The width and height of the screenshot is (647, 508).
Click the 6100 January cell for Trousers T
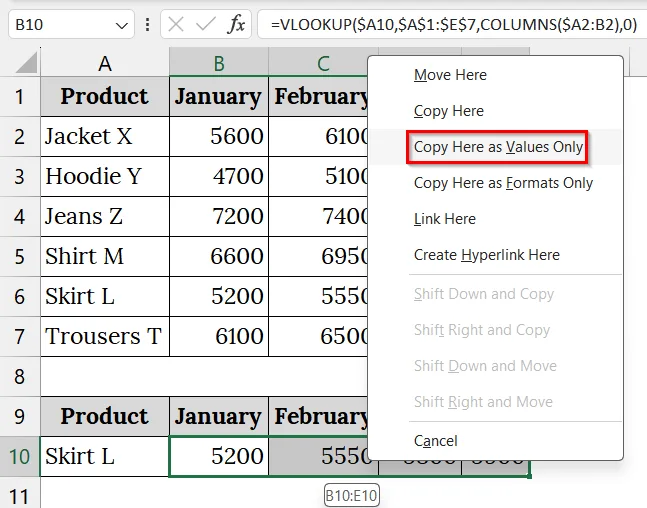(219, 336)
